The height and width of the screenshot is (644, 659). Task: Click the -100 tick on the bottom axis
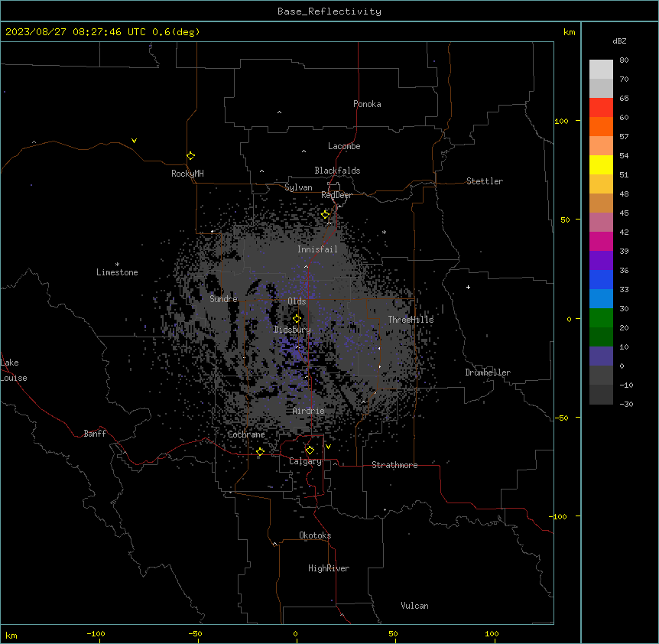96,633
